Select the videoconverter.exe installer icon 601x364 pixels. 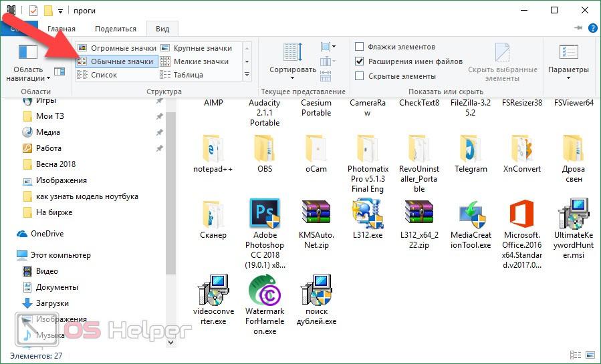pyautogui.click(x=213, y=291)
